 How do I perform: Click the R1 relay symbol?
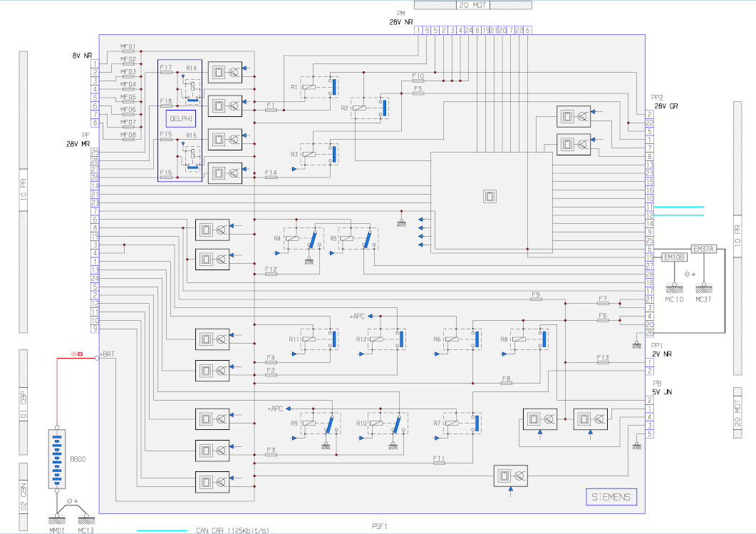320,87
